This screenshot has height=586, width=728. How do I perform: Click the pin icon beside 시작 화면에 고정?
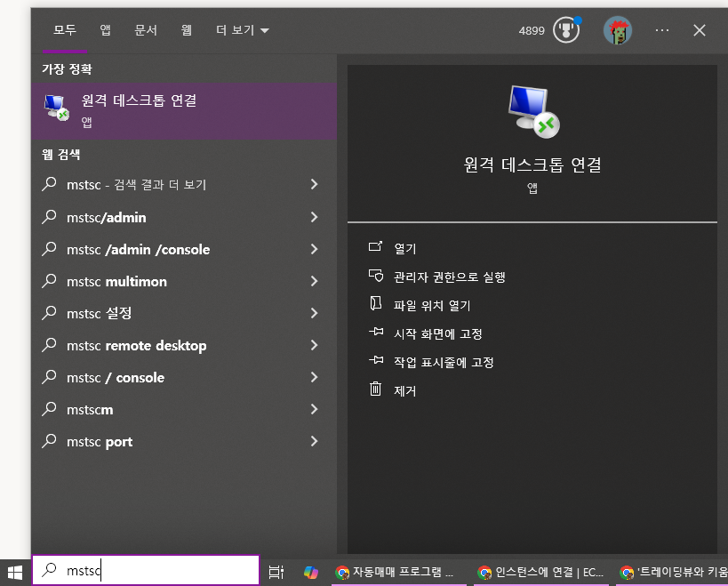click(x=376, y=332)
